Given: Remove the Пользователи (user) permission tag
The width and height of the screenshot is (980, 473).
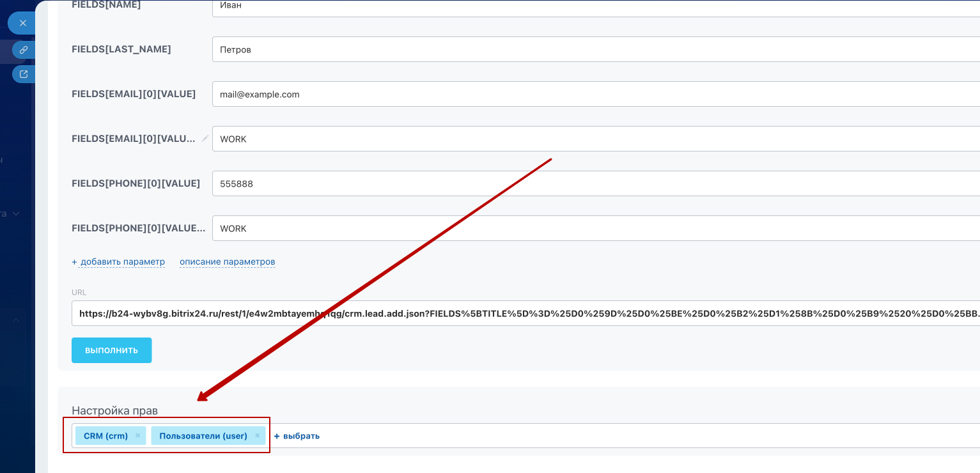Looking at the screenshot, I should (257, 435).
